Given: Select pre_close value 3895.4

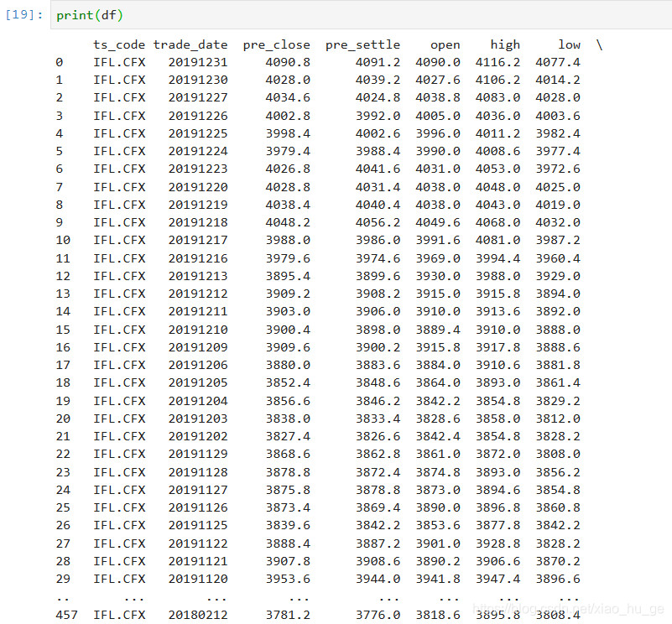Looking at the screenshot, I should coord(288,276).
